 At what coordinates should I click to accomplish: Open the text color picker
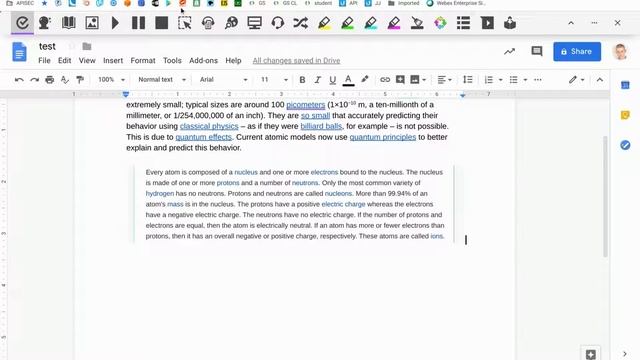(348, 80)
